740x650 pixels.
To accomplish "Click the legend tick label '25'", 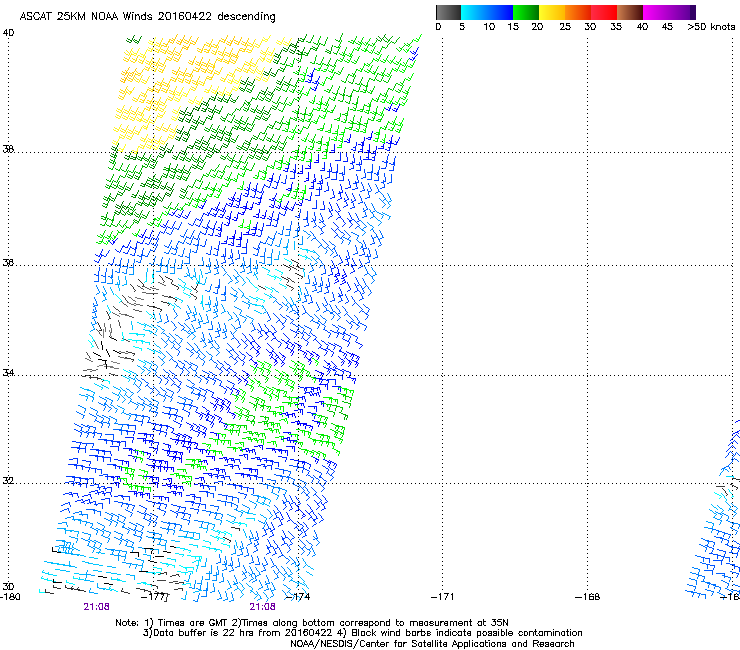I will pos(565,27).
